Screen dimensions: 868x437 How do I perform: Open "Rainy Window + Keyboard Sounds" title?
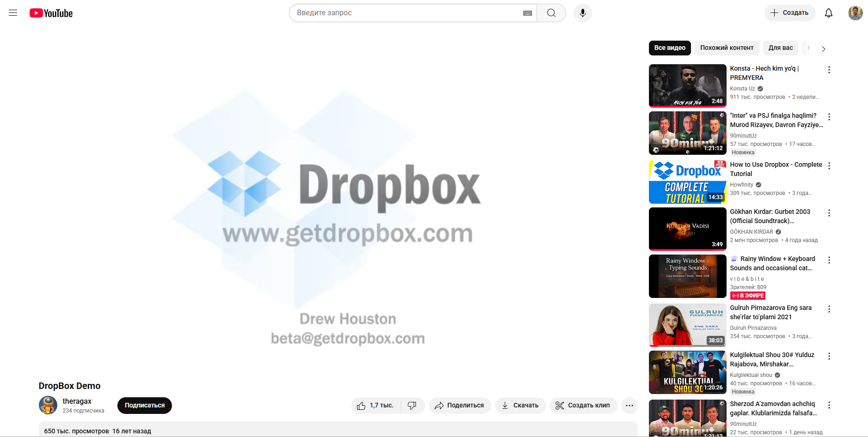point(773,263)
